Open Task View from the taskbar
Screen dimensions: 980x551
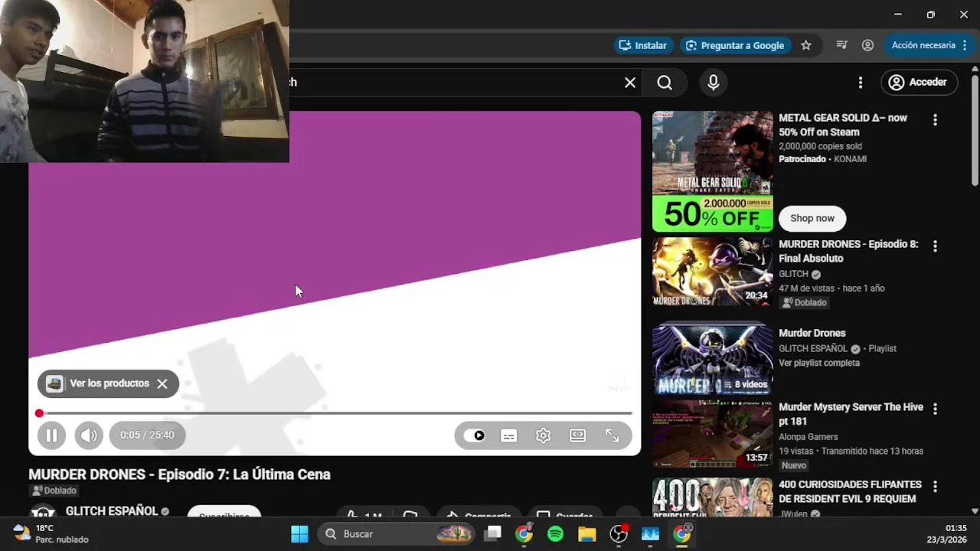(x=493, y=534)
